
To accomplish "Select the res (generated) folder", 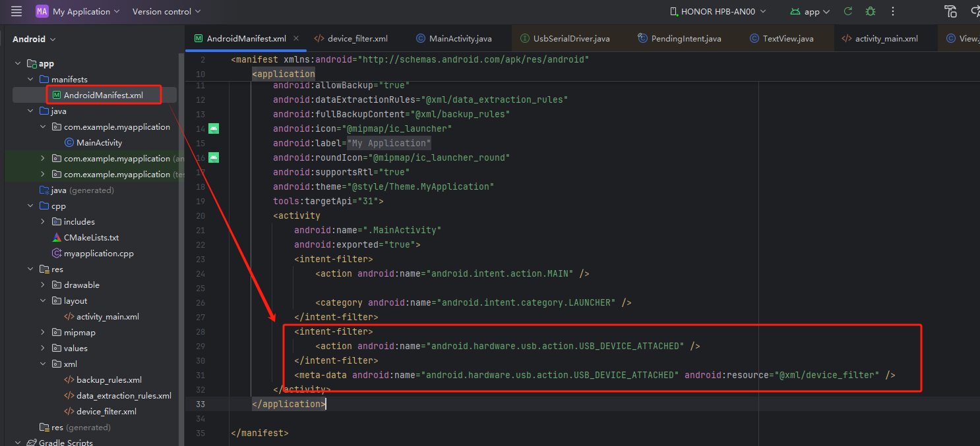I will [x=75, y=427].
